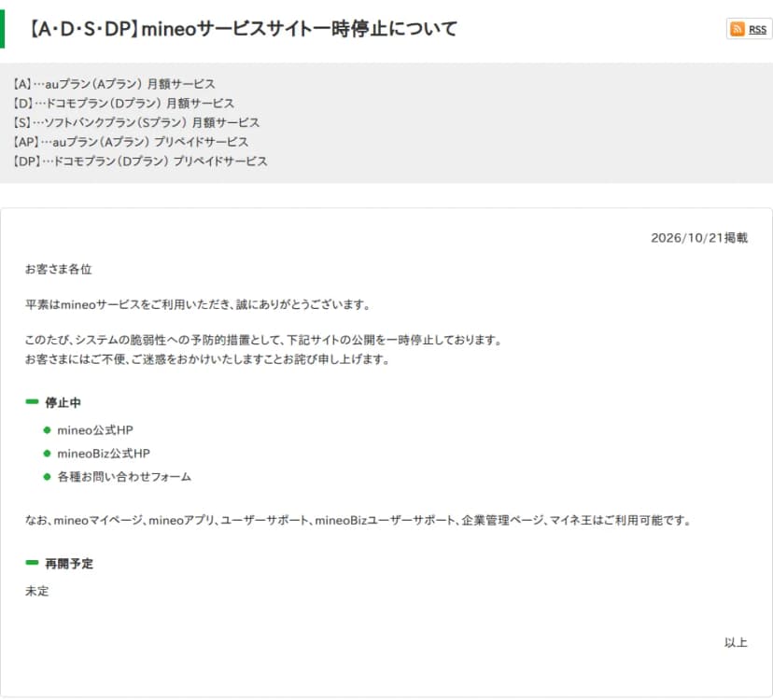Click the RSS text link
This screenshot has height=700, width=773.
tap(757, 30)
